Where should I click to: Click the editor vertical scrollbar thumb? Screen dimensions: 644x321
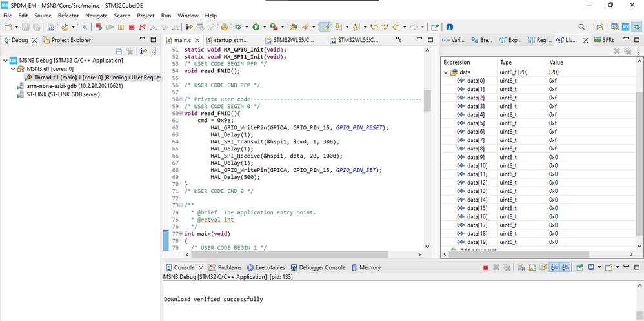click(427, 101)
